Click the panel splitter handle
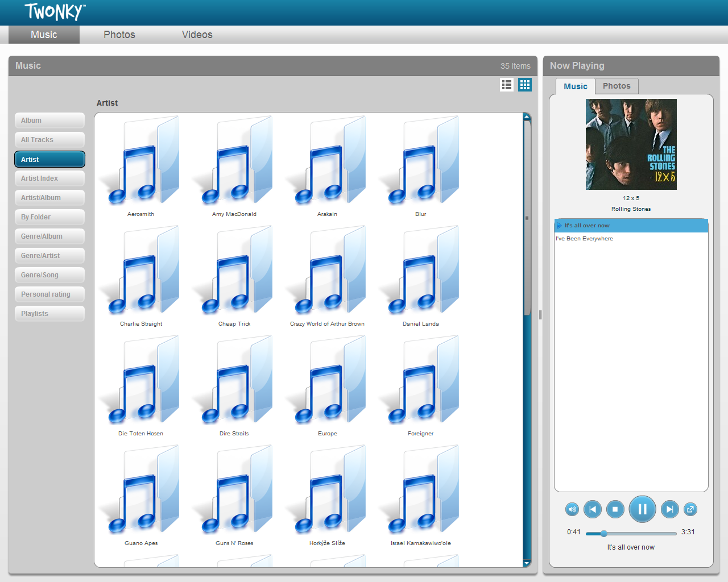This screenshot has height=582, width=728. 540,315
